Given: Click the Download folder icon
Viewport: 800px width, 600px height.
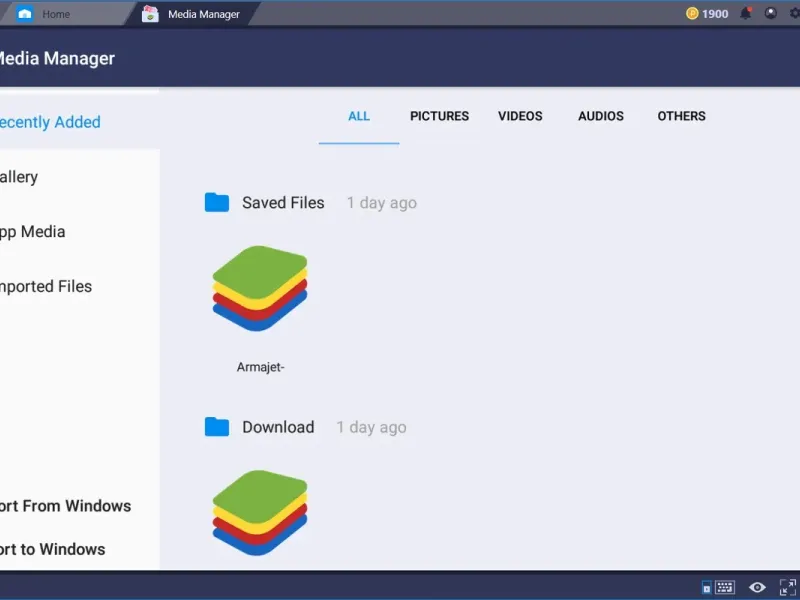Looking at the screenshot, I should [x=217, y=427].
